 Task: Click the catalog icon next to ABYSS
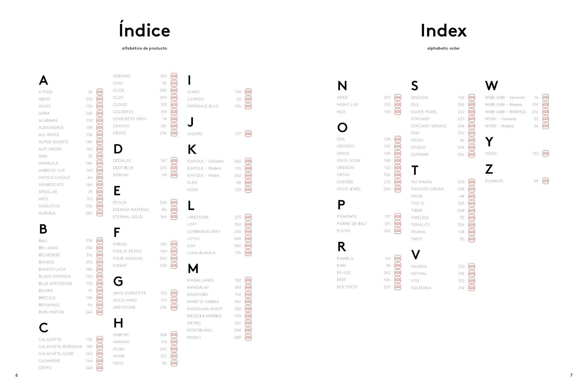pos(100,99)
